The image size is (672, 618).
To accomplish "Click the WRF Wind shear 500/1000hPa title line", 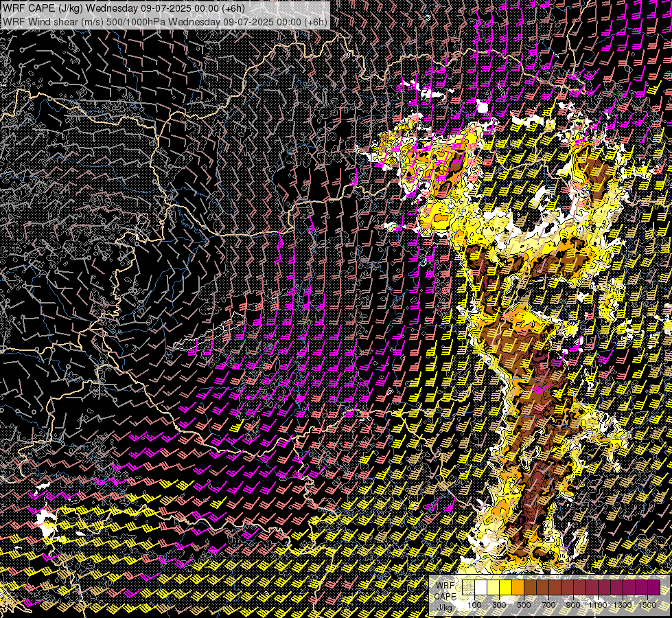I will [x=165, y=22].
